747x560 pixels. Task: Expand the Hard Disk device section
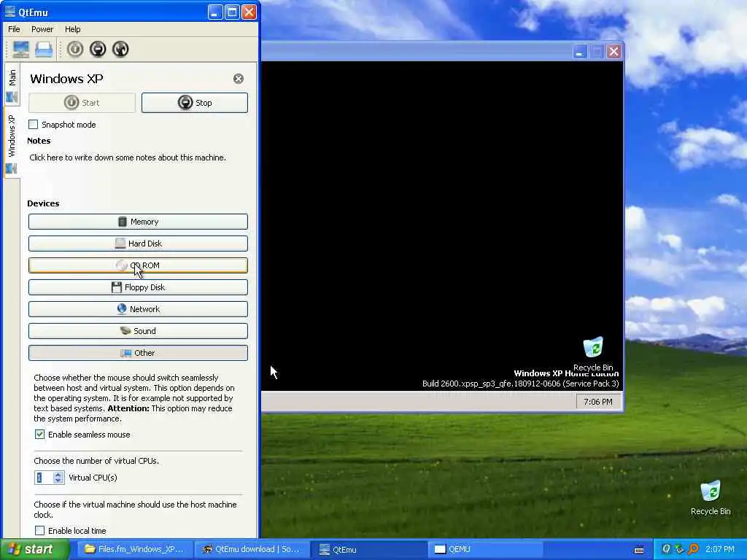[x=138, y=244]
